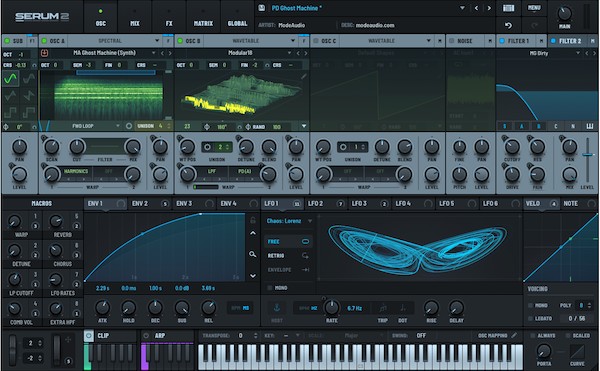Click the envelope scroll down chevron
Viewport: 600px width, 371px height.
pyautogui.click(x=253, y=276)
